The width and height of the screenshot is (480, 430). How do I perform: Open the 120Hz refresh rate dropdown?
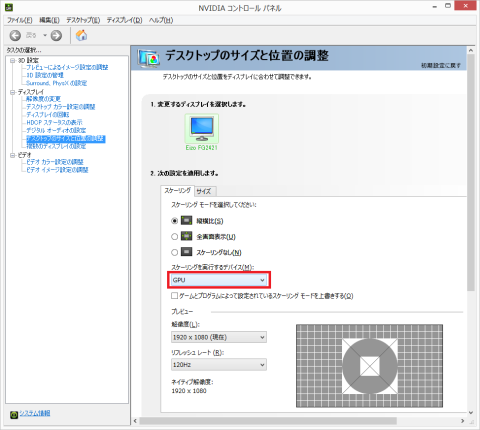[219, 365]
